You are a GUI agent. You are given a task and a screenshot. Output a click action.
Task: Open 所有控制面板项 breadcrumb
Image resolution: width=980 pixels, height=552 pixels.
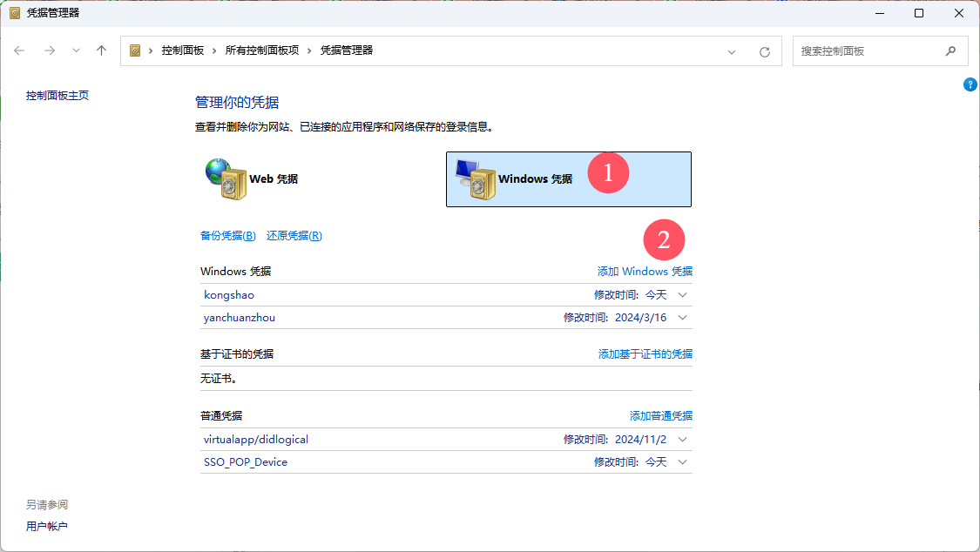(x=262, y=50)
